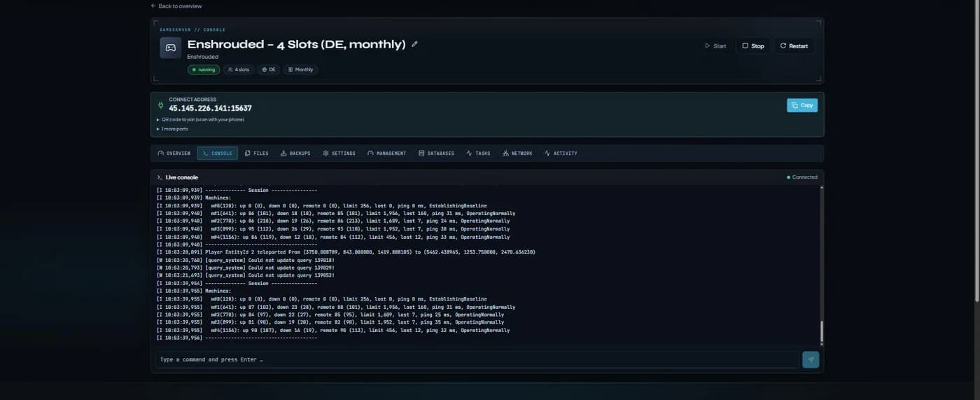Click the 4 slots badge
980x400 pixels.
(x=239, y=69)
